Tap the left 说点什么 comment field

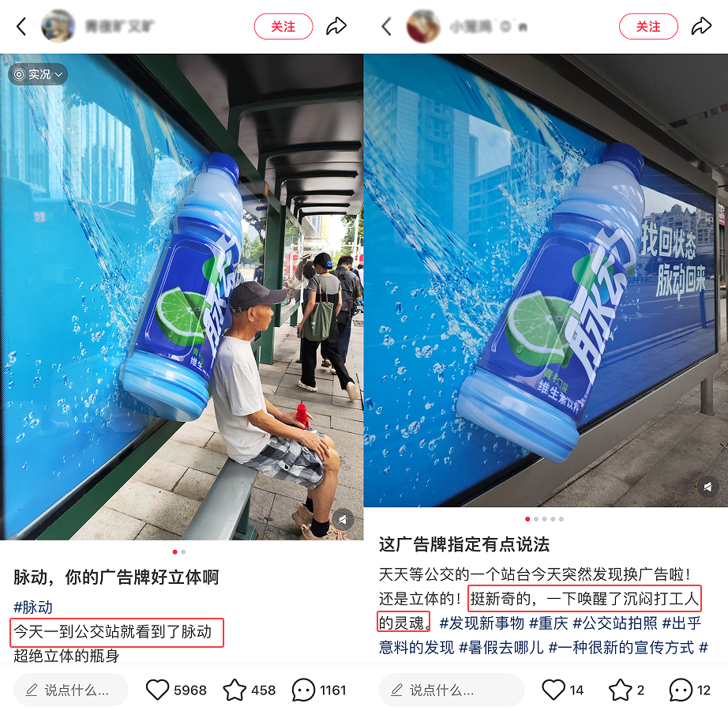tap(71, 690)
